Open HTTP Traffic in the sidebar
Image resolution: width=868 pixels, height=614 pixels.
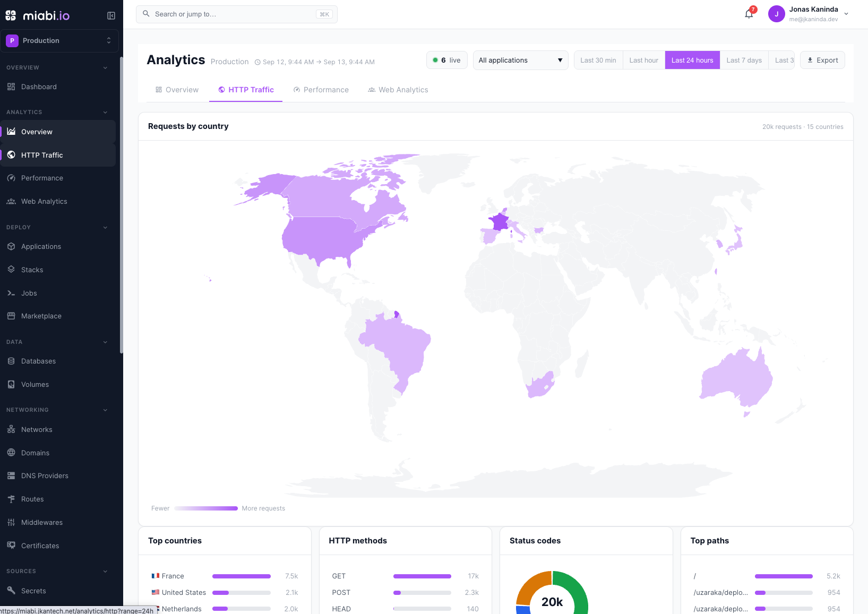click(58, 155)
